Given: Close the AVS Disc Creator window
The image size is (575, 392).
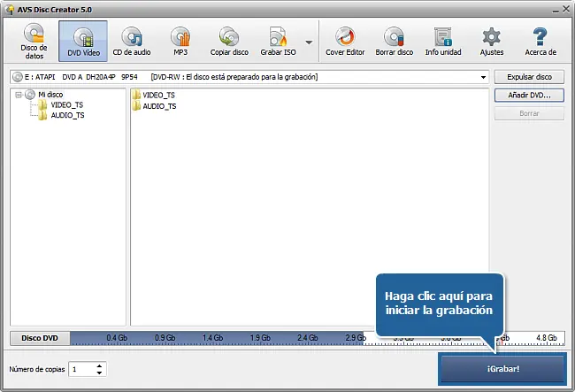Looking at the screenshot, I should point(566,9).
